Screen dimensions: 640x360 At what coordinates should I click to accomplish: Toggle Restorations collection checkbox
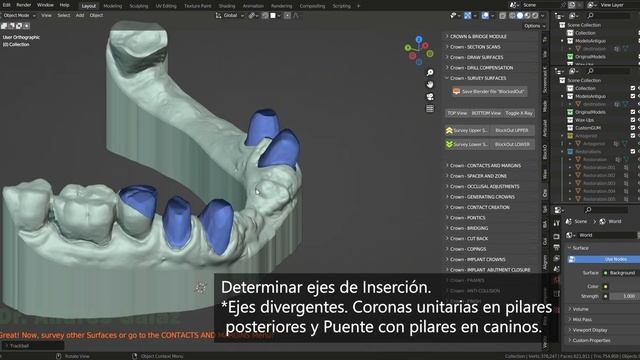pyautogui.click(x=633, y=151)
